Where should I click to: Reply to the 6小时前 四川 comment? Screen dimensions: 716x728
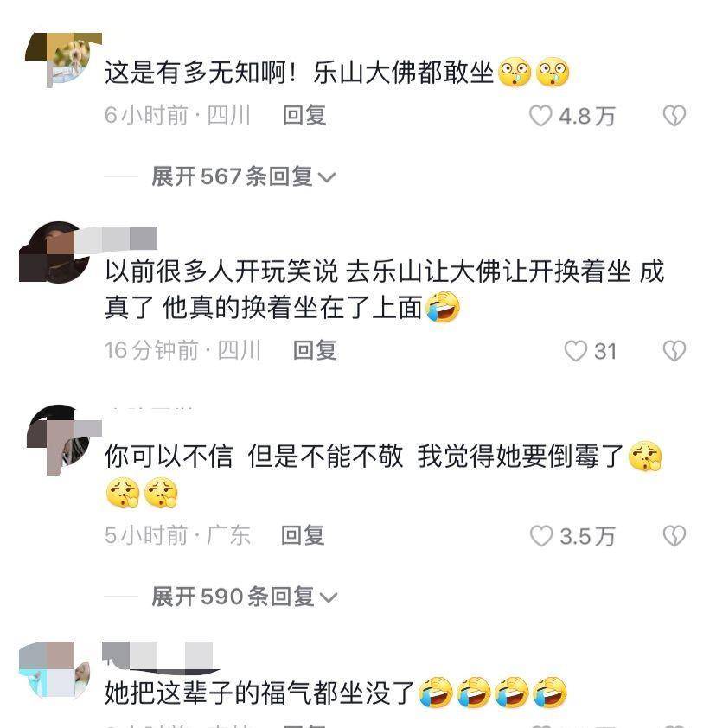304,115
